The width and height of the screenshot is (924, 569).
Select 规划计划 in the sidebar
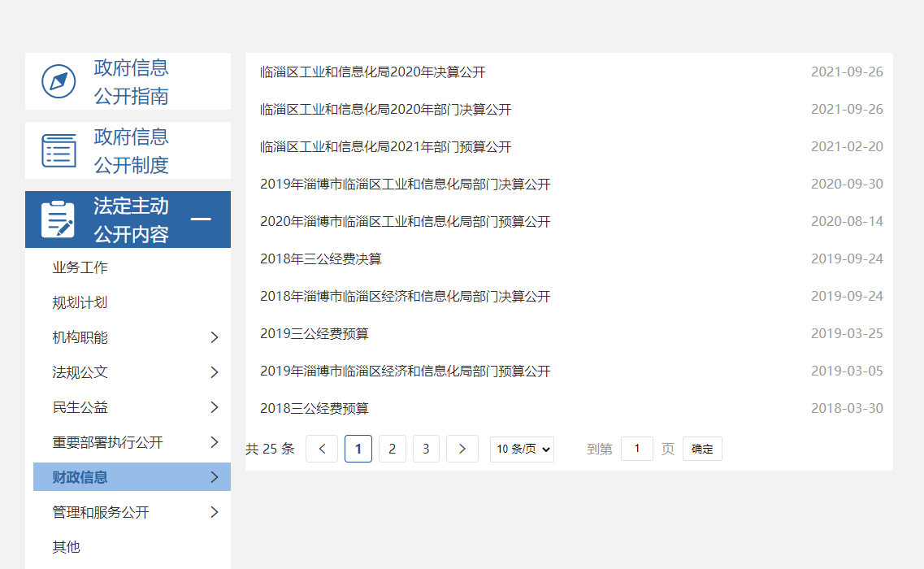pos(80,302)
